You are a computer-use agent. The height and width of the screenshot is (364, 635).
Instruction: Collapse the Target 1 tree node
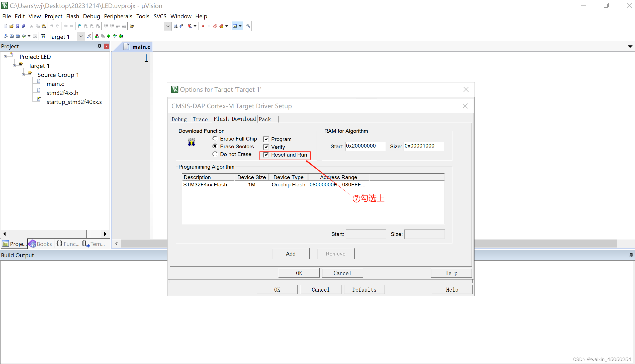click(14, 66)
